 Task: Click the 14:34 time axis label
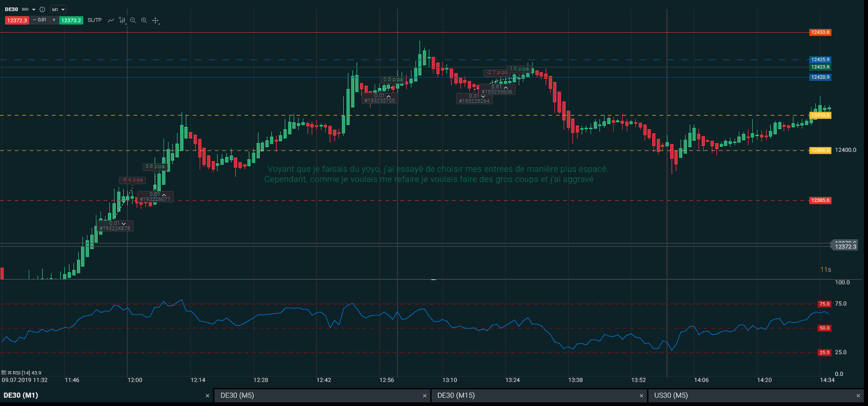[x=827, y=381]
